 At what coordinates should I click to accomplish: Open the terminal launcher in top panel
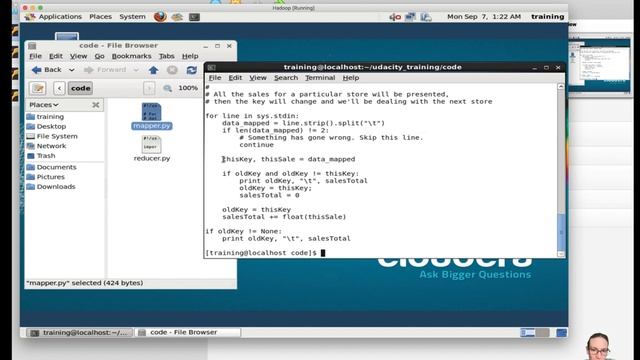pyautogui.click(x=194, y=17)
